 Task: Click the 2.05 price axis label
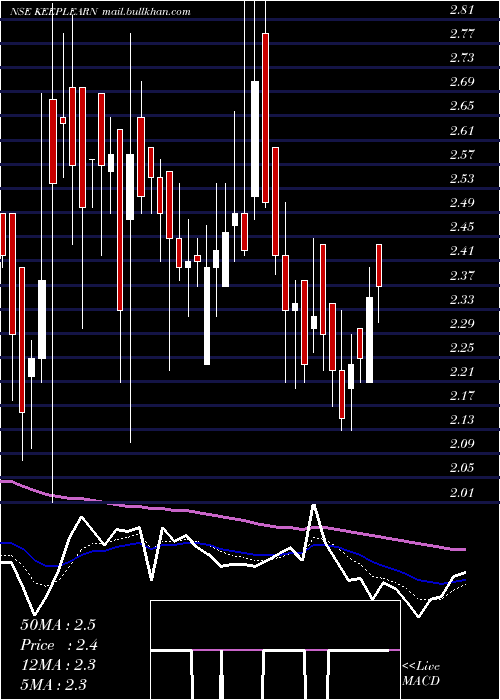pyautogui.click(x=462, y=468)
